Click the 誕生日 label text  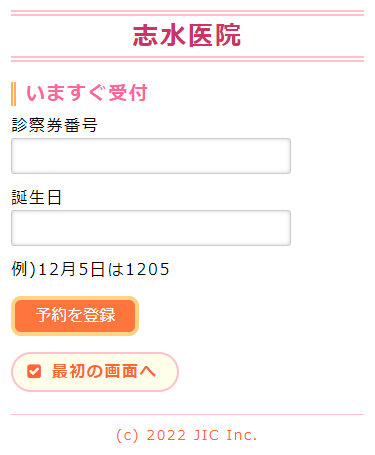[x=37, y=197]
